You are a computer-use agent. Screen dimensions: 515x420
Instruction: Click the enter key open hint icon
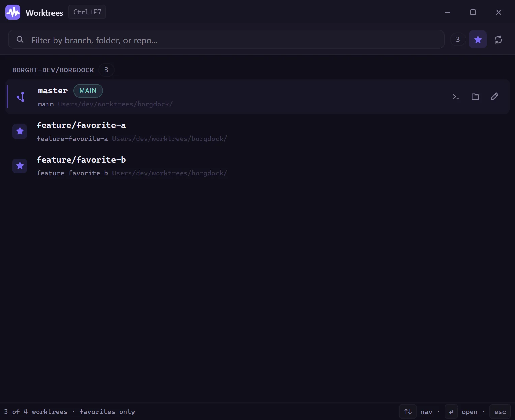point(451,412)
